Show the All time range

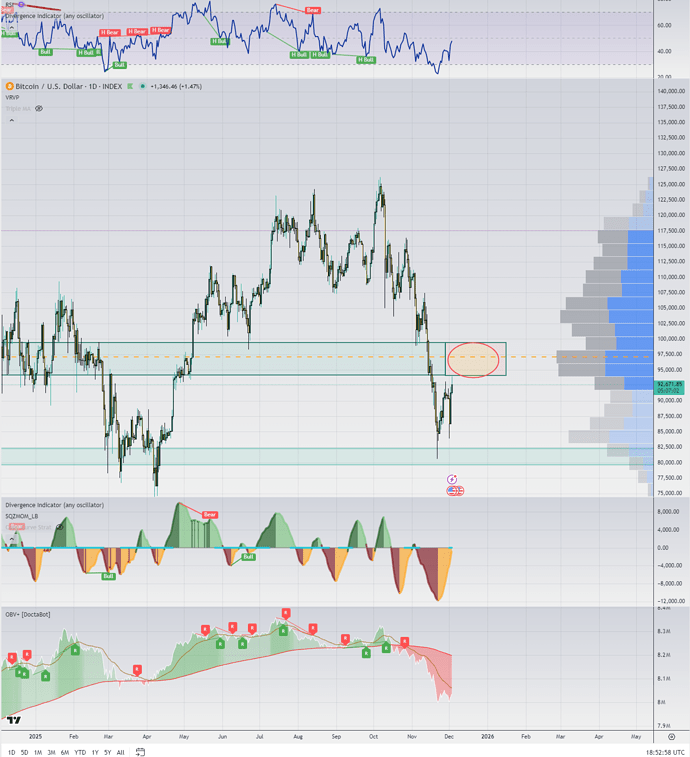coord(121,751)
